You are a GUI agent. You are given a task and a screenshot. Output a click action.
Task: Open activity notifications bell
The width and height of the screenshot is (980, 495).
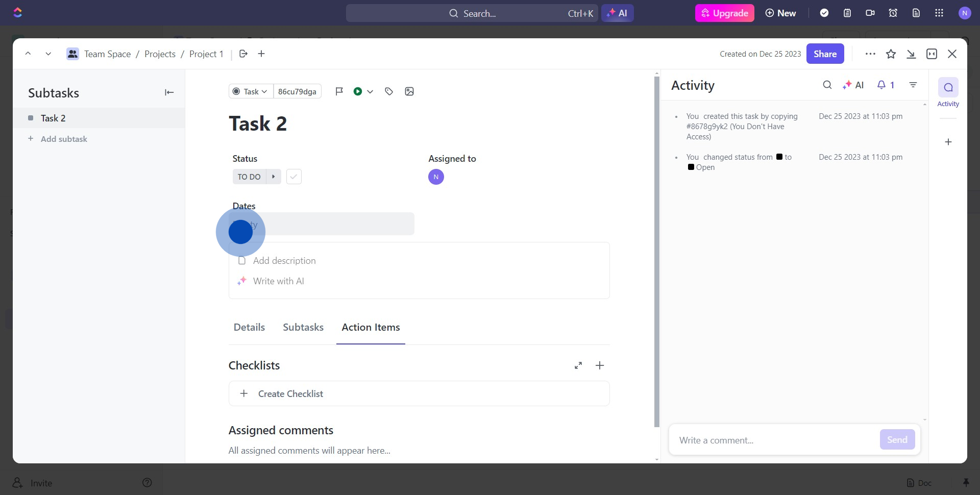pyautogui.click(x=885, y=85)
